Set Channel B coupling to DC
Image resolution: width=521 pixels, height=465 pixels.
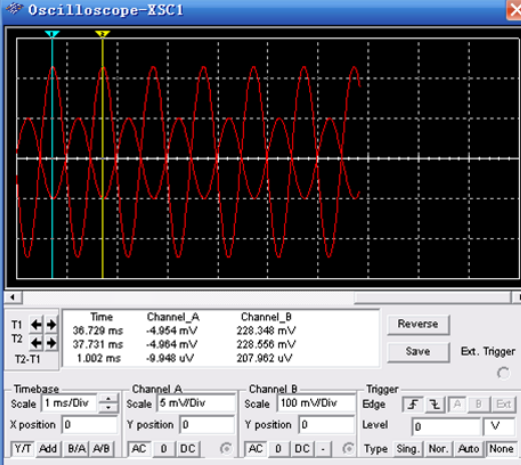tap(302, 449)
